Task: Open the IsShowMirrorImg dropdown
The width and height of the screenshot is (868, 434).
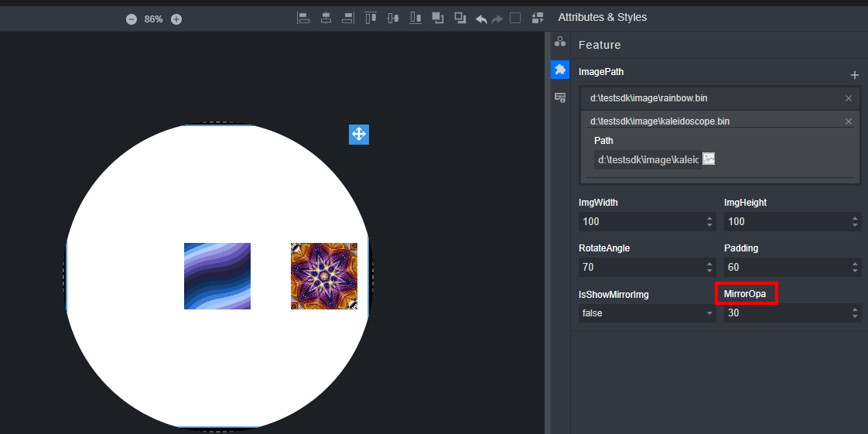Action: point(647,313)
